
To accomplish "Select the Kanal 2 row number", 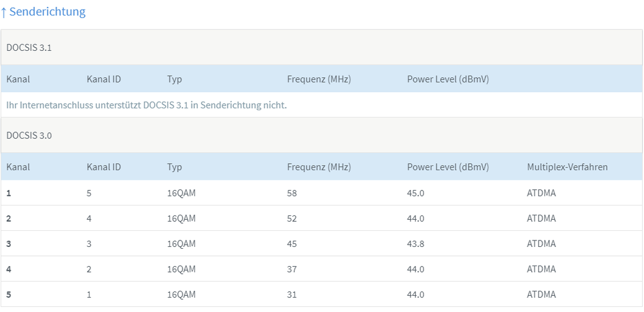I will pyautogui.click(x=9, y=219).
